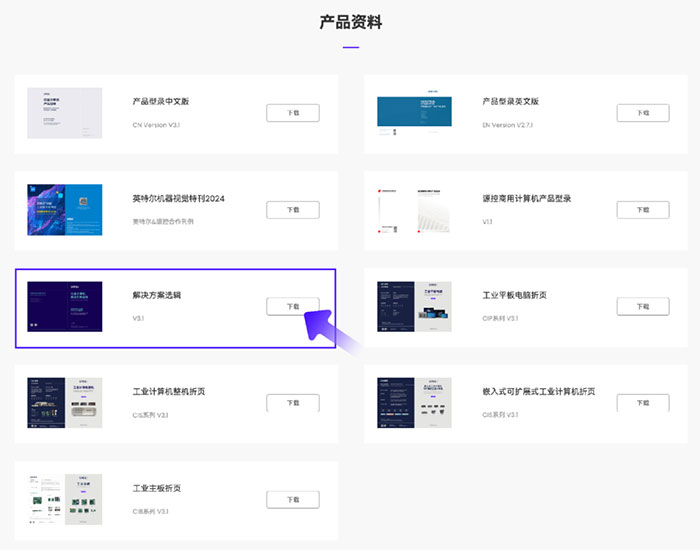Image resolution: width=700 pixels, height=550 pixels.
Task: Open the Intel machine vision cover thumbnail
Action: (65, 210)
